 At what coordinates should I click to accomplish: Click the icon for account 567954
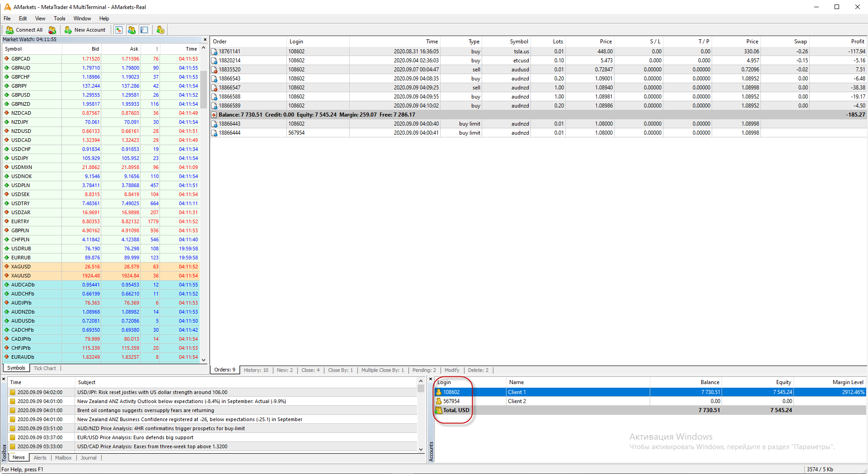point(438,401)
